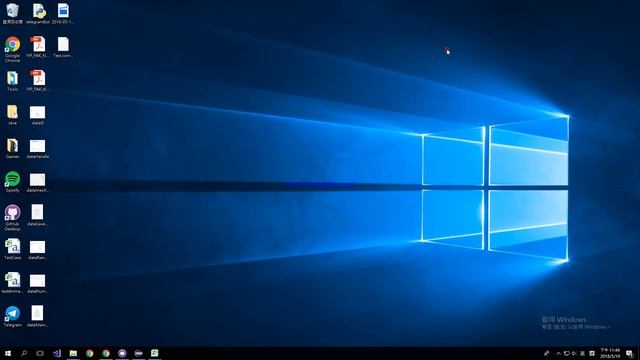This screenshot has height=360, width=640.
Task: Open Task View from the taskbar
Action: pos(40,353)
